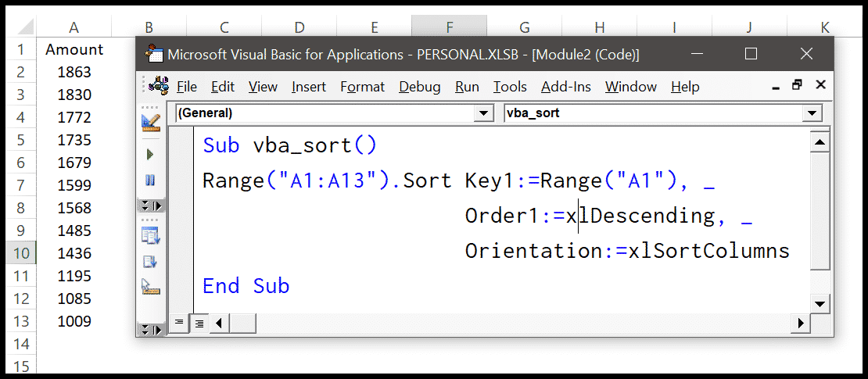Screen dimensions: 868x379
Task: Select the cell with value 1735
Action: pos(74,140)
